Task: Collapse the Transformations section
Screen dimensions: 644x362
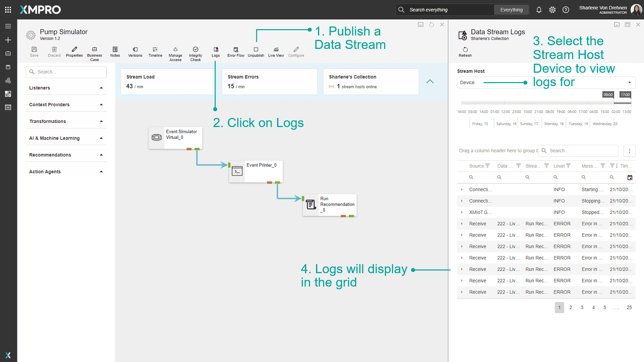Action: point(101,121)
